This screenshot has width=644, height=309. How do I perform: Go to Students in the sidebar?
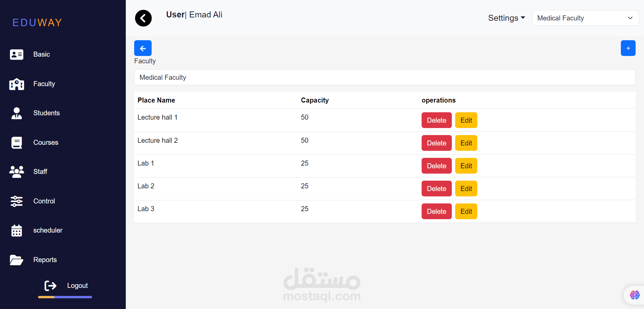coord(47,113)
